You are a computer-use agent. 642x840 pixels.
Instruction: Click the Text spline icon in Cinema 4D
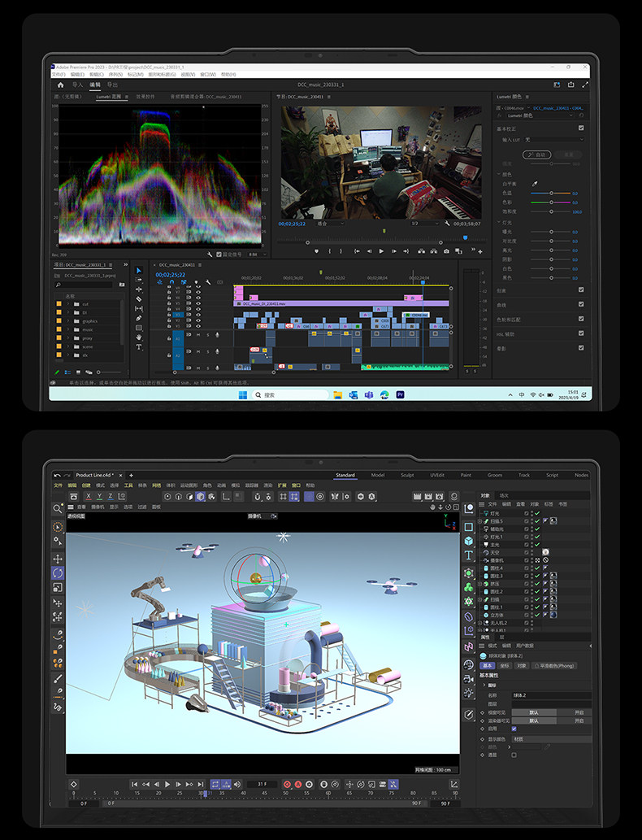tap(469, 555)
